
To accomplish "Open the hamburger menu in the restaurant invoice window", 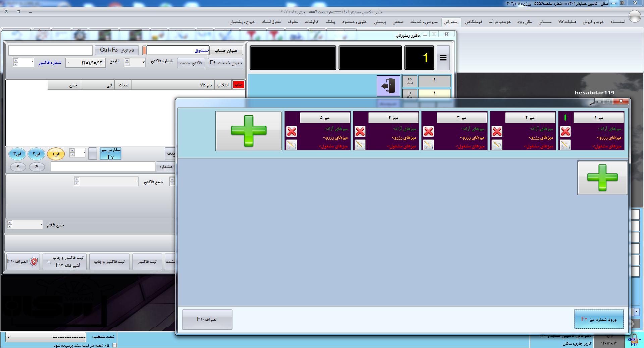I will (443, 58).
